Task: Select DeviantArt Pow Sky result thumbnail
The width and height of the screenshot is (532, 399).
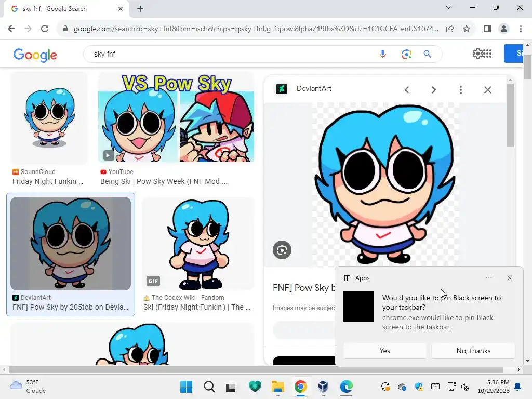Action: pyautogui.click(x=71, y=244)
